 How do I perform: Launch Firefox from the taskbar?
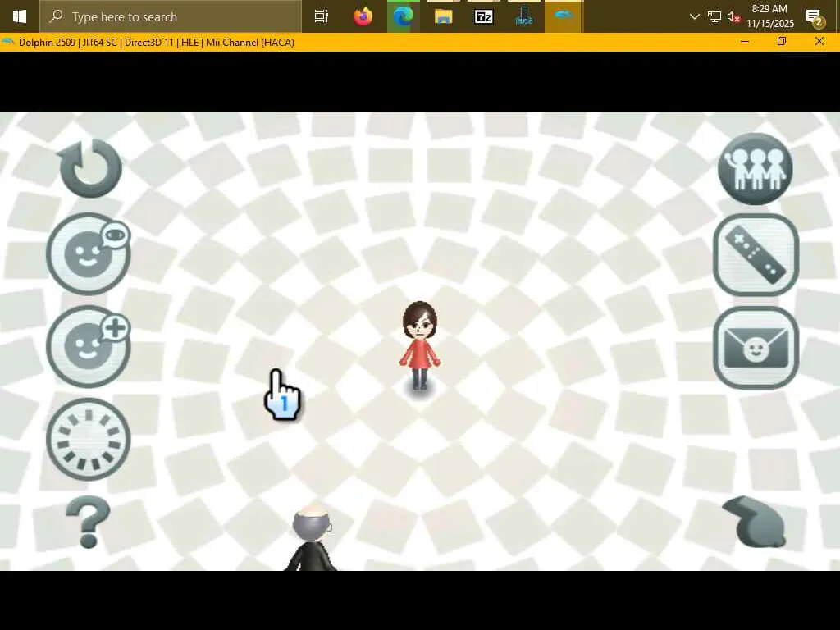pos(363,16)
